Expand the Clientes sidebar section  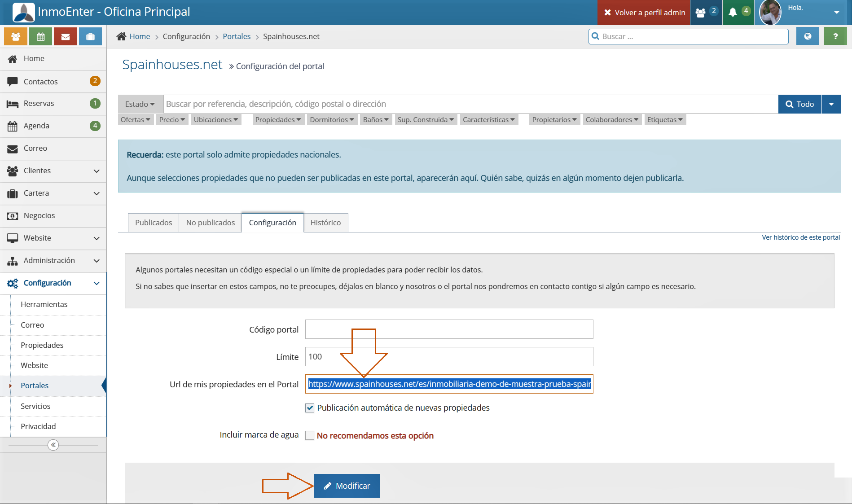pos(53,171)
